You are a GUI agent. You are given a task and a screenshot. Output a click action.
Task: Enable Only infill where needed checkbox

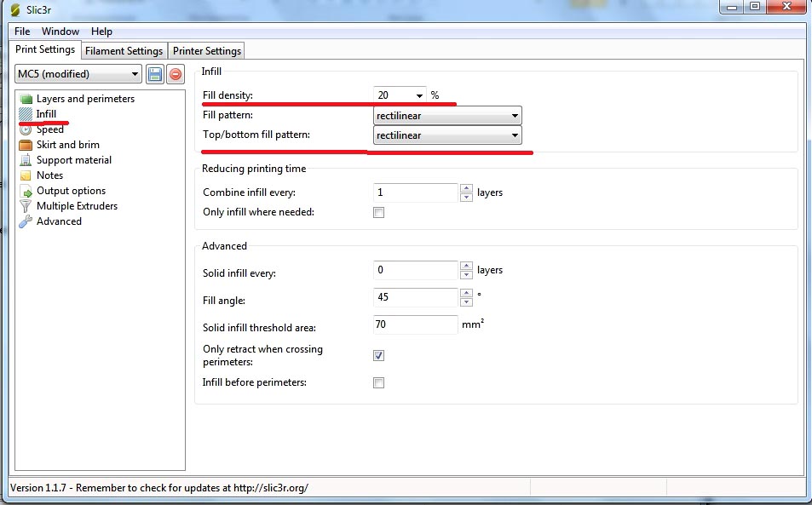click(378, 212)
